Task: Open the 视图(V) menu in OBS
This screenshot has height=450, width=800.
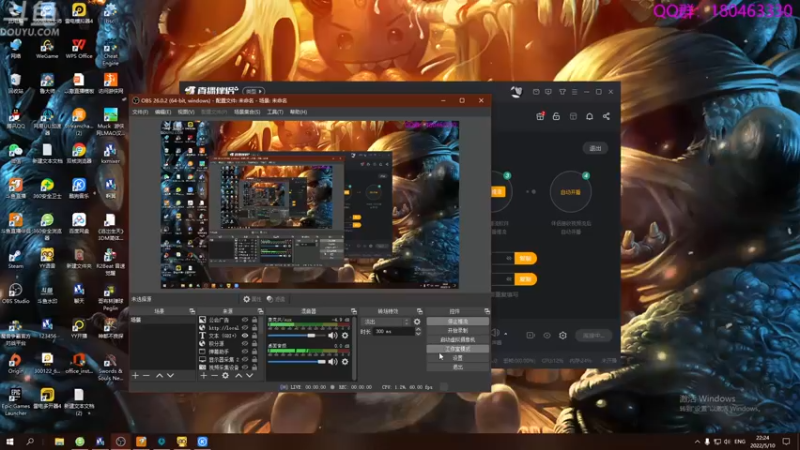Action: (186, 112)
